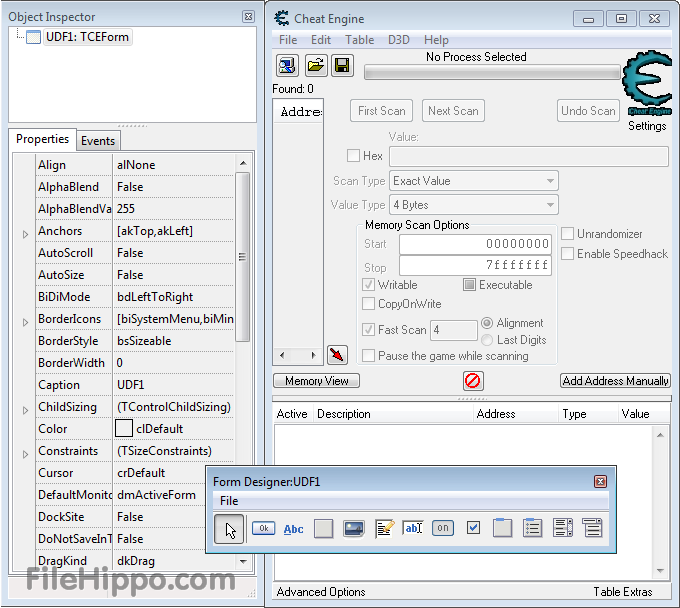Toggle the Writable checkbox
This screenshot has width=680, height=608.
369,284
